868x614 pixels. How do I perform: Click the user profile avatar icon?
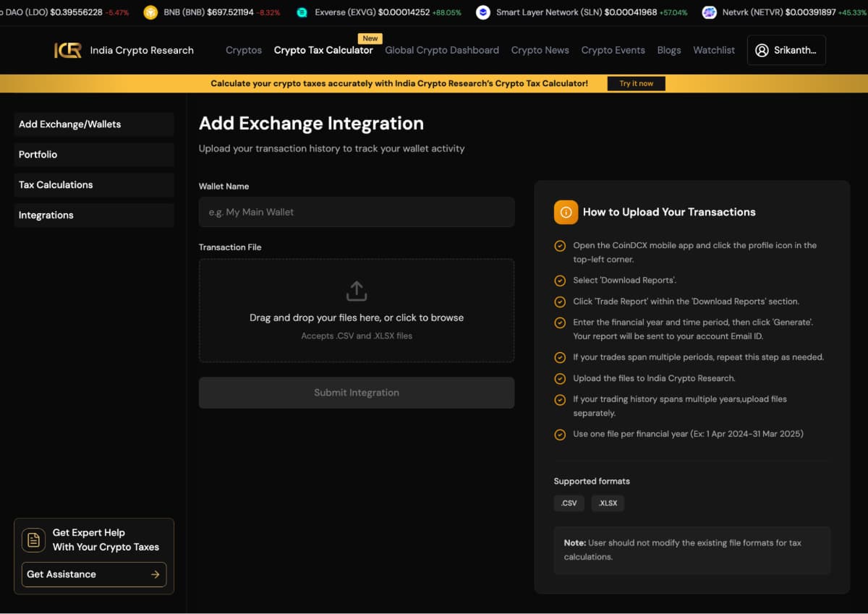click(x=762, y=50)
